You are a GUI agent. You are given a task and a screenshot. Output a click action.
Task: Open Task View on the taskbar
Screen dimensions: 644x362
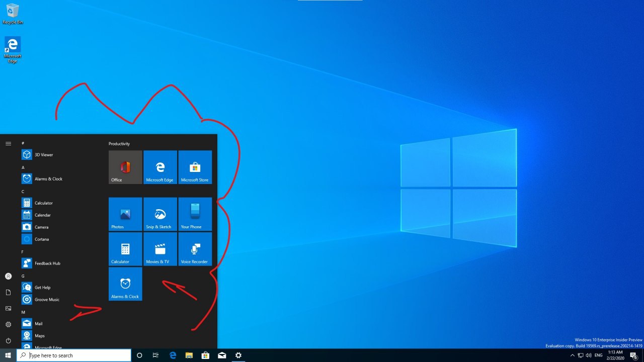(155, 355)
